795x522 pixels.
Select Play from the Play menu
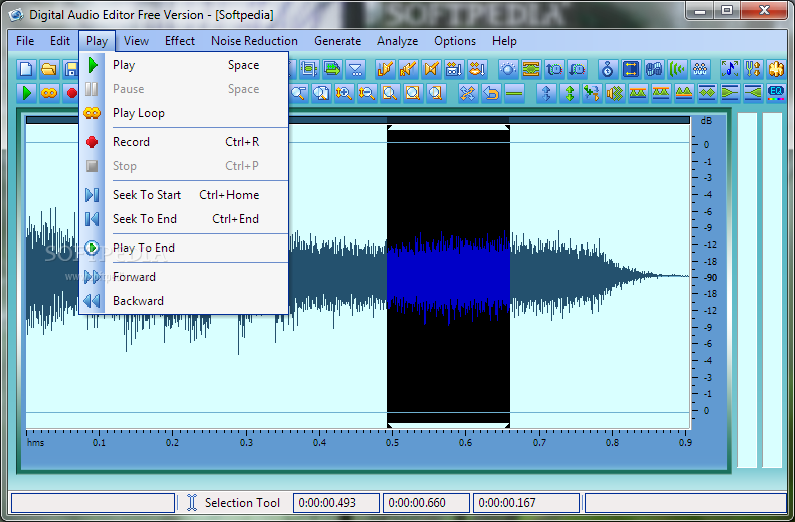184,65
